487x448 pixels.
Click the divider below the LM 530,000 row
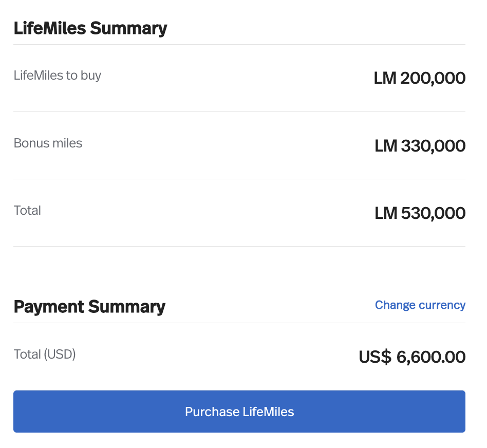click(x=239, y=247)
